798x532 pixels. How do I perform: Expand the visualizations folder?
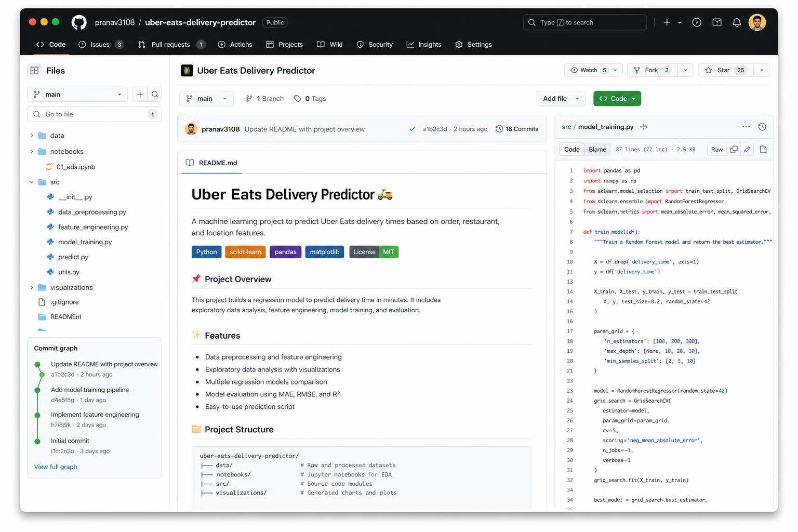[31, 288]
